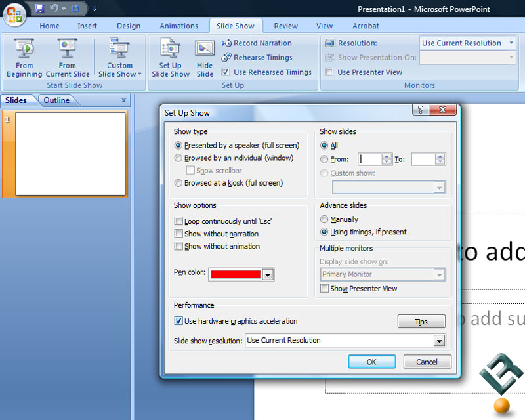Click the Save icon in Quick Access Toolbar
Screen dimensions: 525x420
coord(39,9)
